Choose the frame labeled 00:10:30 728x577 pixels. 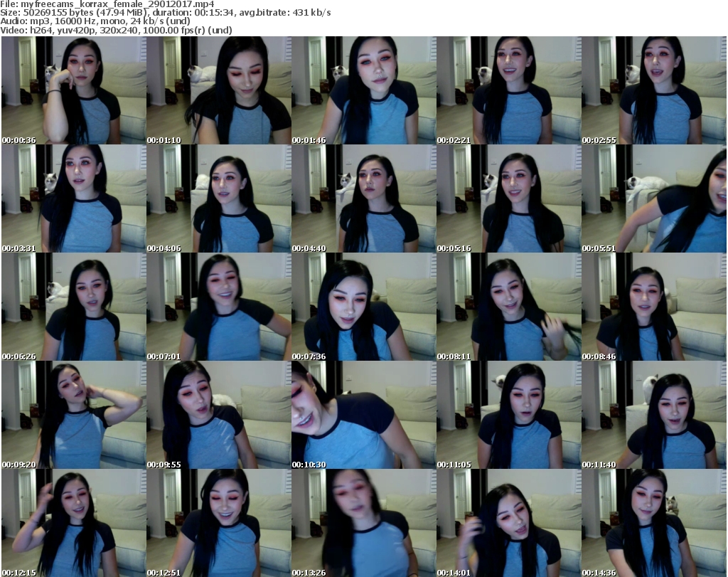(364, 415)
